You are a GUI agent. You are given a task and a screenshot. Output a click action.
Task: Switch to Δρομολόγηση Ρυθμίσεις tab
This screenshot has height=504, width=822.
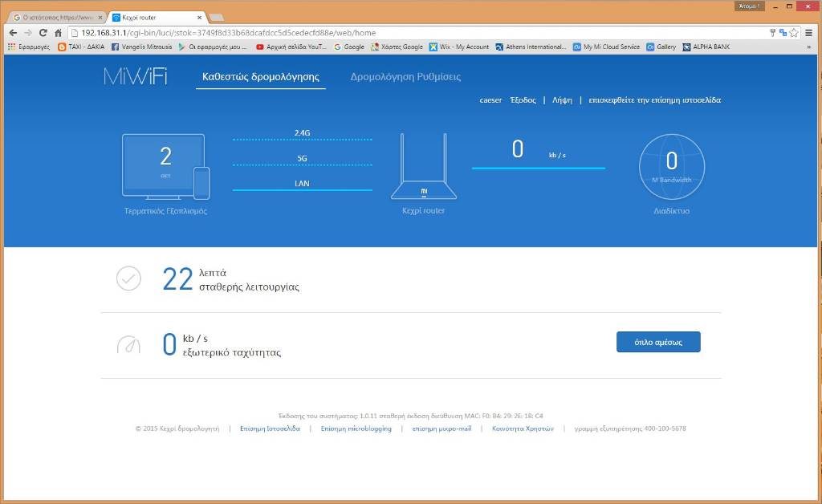click(x=405, y=77)
